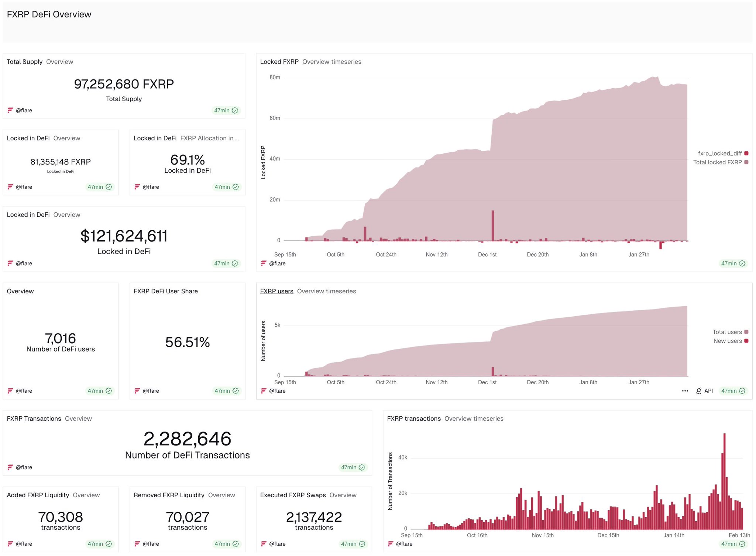Click the Total users pink color swatch
This screenshot has width=756, height=556.
(x=746, y=332)
